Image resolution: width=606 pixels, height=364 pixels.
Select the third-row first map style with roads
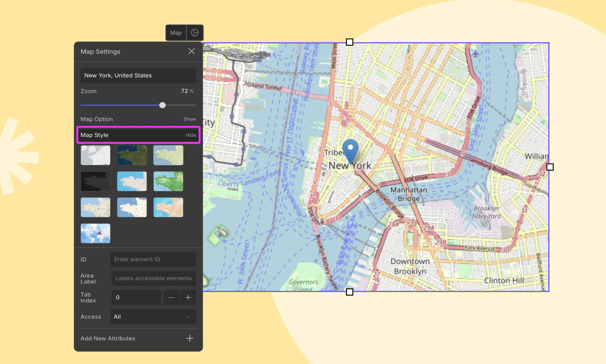[95, 207]
